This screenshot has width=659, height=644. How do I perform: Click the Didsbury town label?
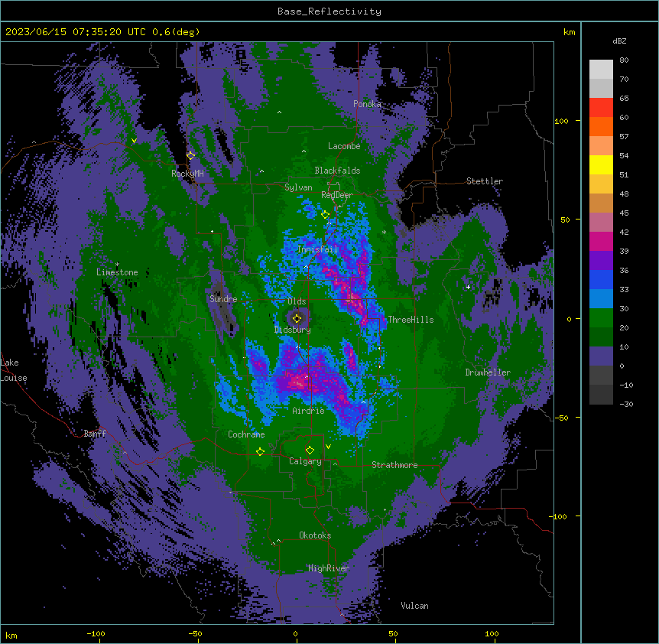point(293,330)
